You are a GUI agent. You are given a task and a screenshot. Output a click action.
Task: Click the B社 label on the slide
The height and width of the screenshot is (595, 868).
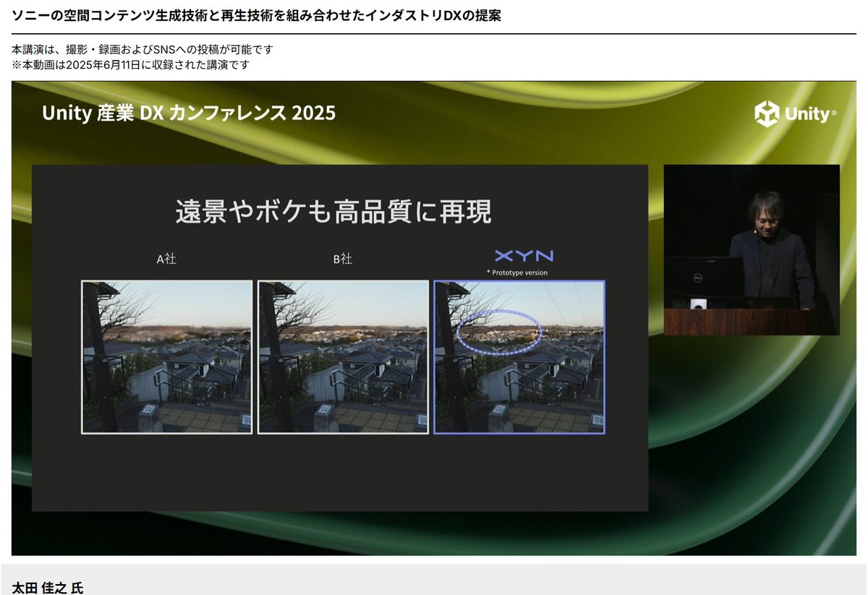(x=343, y=259)
